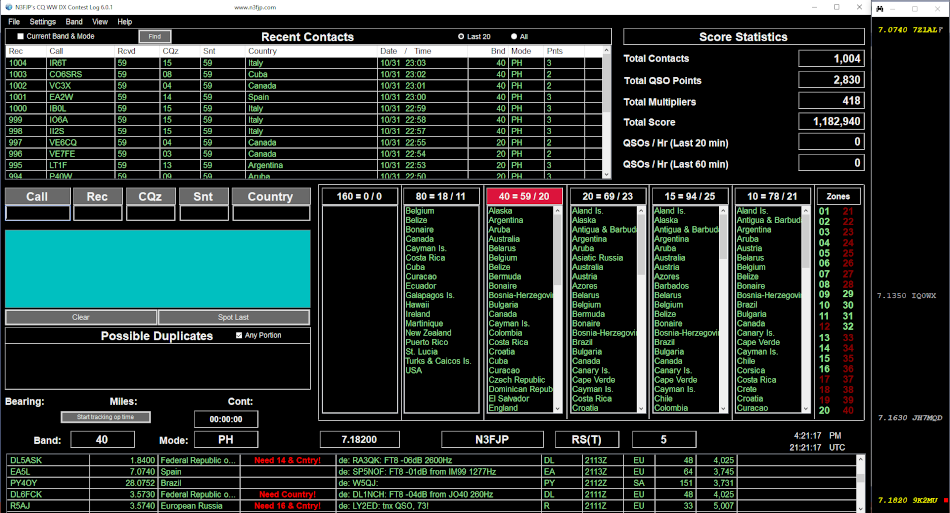Click scroll down arrow of 15 meter country list
950x513 pixels.
723,409
